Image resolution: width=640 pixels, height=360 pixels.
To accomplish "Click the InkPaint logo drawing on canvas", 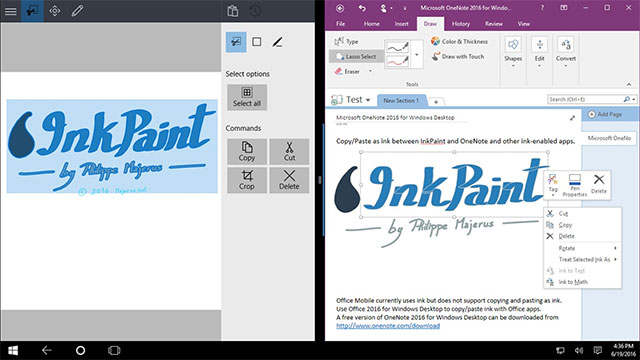I will [x=112, y=146].
